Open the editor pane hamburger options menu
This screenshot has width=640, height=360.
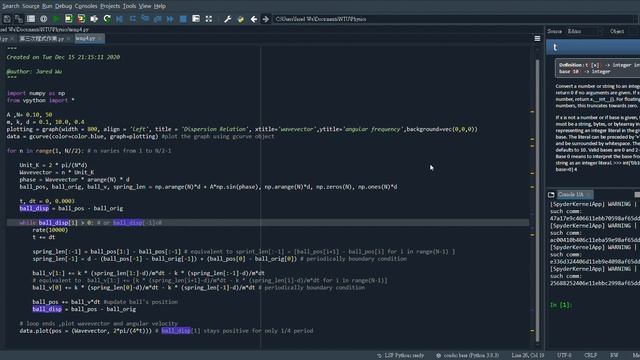(537, 38)
